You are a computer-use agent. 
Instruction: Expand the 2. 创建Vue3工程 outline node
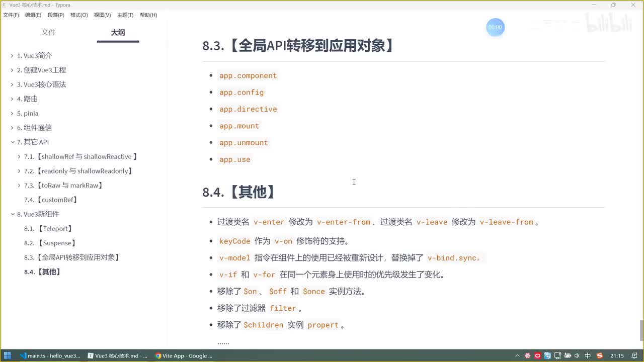click(12, 70)
